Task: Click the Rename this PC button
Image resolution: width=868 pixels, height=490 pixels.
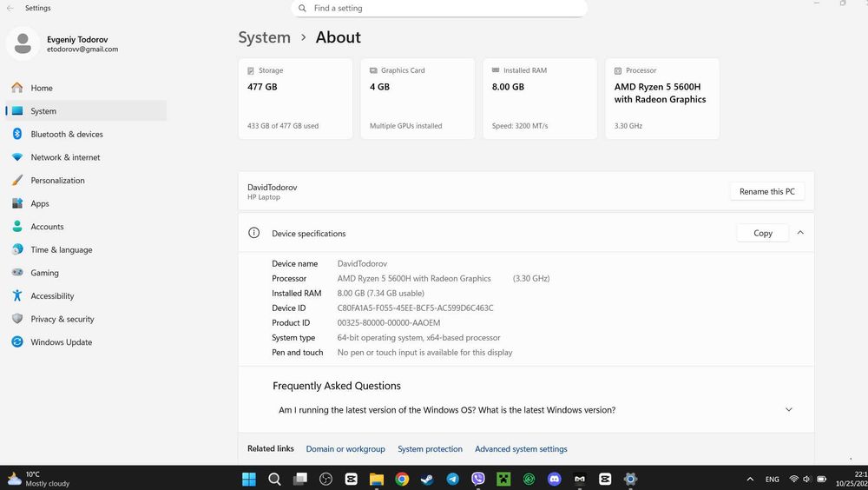Action: coord(766,191)
